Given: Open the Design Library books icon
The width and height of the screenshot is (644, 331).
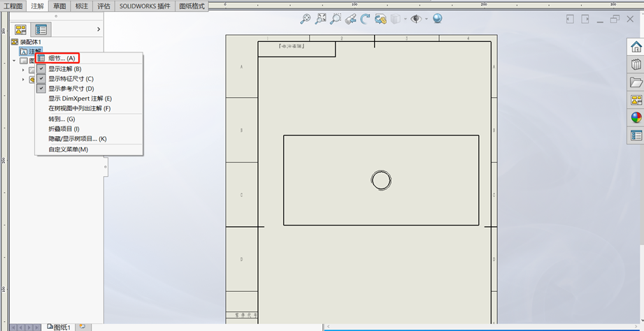Looking at the screenshot, I should click(636, 65).
